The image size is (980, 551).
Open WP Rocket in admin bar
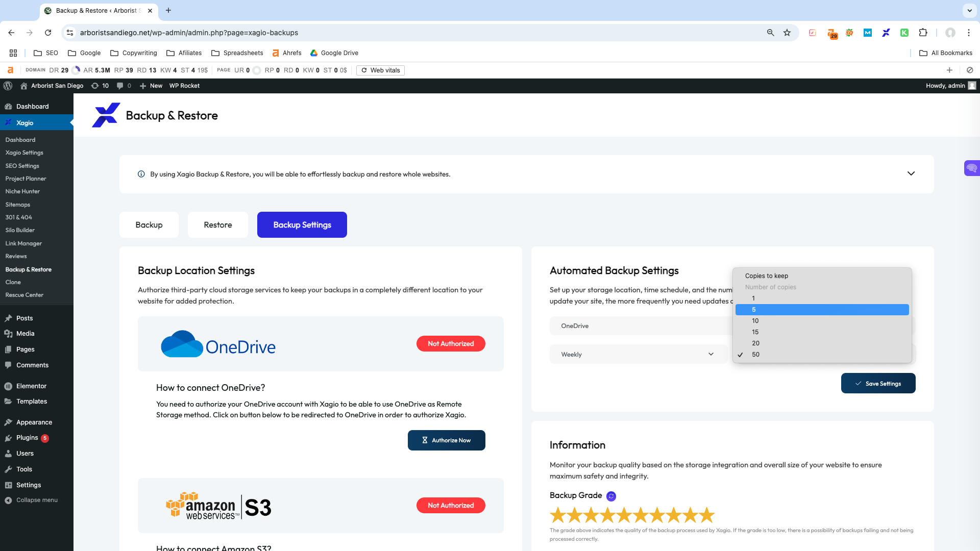click(x=184, y=86)
